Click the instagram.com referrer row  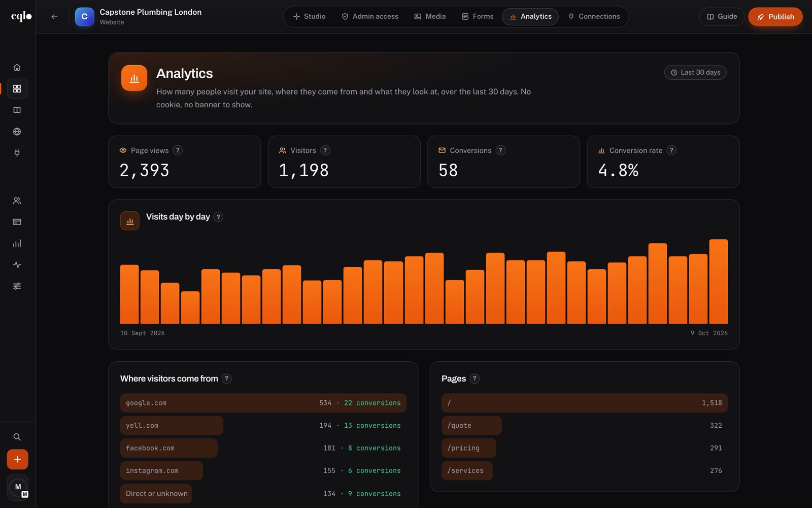pos(263,471)
